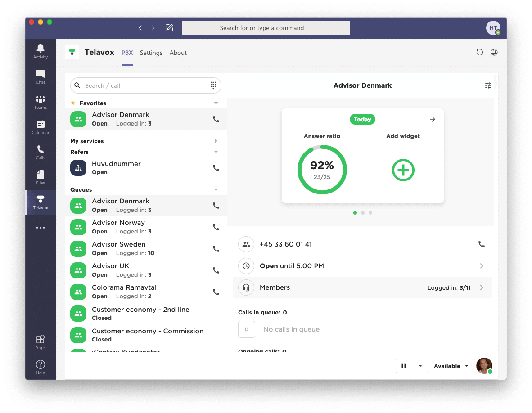Open Telavox in browser globe icon
The height and width of the screenshot is (413, 532).
pos(494,52)
